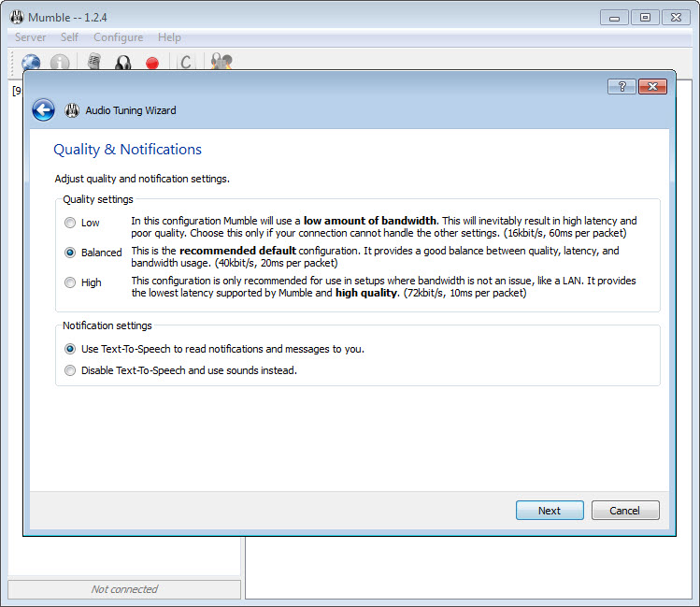Screen dimensions: 700x607
Task: Click the wizard back arrow button
Action: pyautogui.click(x=43, y=109)
